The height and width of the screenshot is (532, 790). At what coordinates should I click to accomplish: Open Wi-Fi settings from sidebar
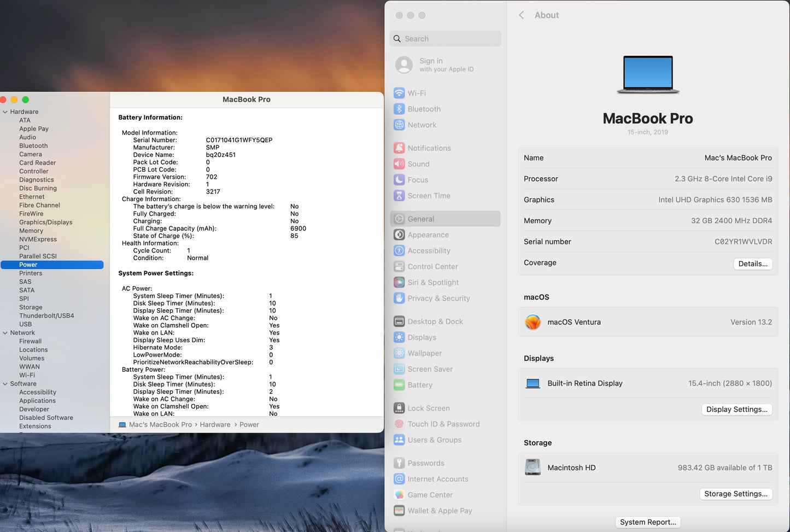417,93
